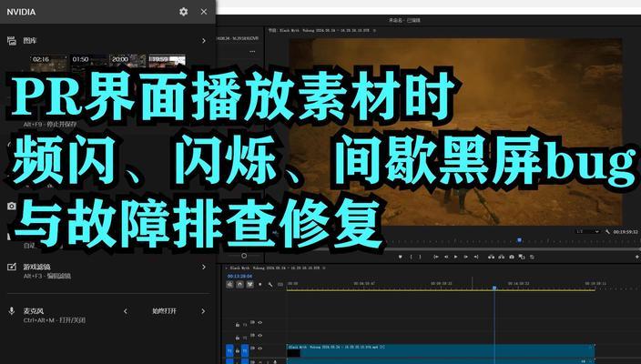Click the Mark In bracket button
Screen dimensions: 641x364
412,257
